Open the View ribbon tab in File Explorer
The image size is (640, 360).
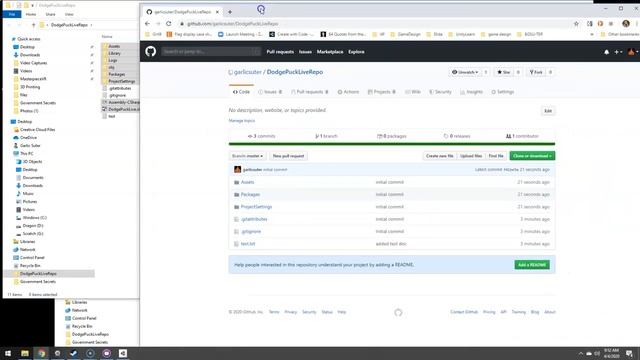coord(69,14)
